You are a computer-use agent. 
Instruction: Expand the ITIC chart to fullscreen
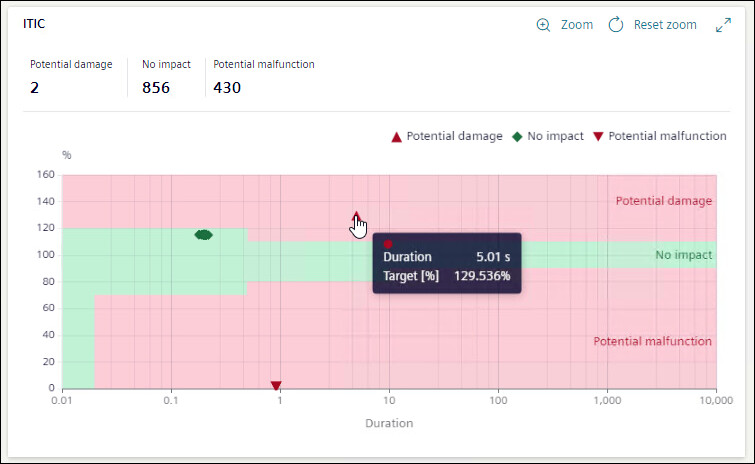[724, 25]
